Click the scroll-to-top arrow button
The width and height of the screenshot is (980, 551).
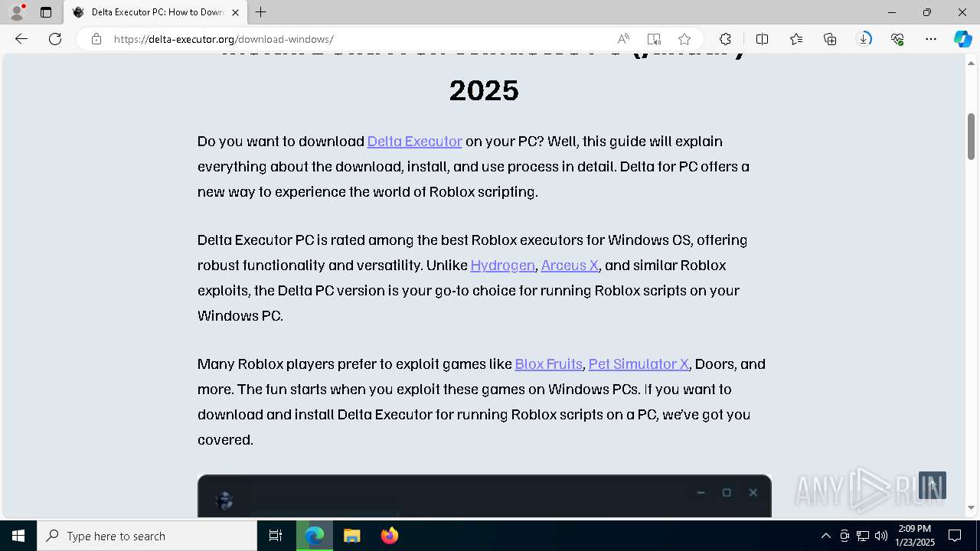click(933, 485)
